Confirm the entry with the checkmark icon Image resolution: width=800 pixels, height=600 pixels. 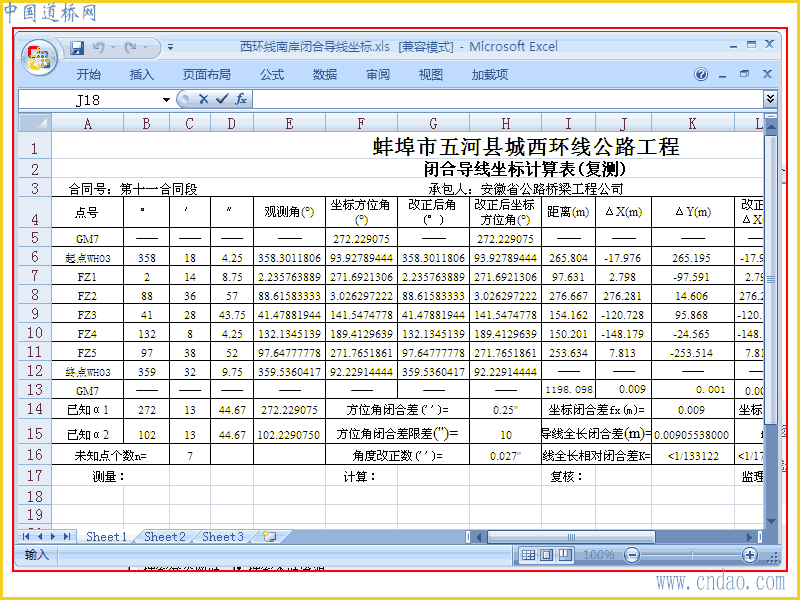pyautogui.click(x=221, y=99)
